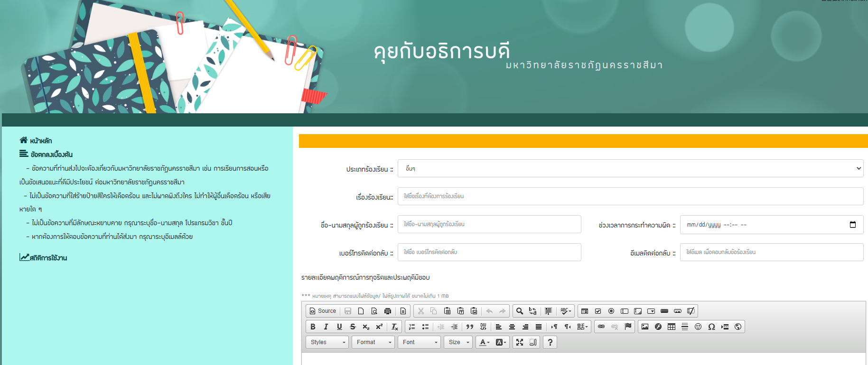
Task: Click the Print icon in the toolbar
Action: coord(388,311)
